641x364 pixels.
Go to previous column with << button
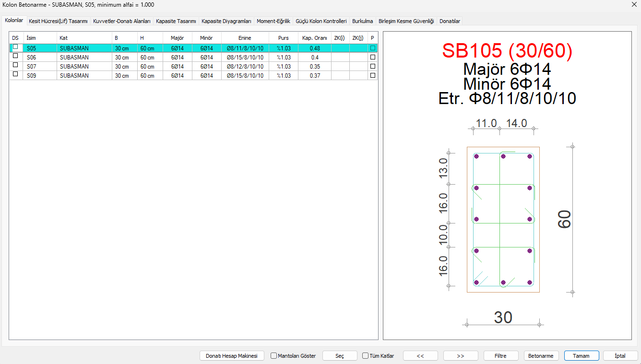[420, 356]
